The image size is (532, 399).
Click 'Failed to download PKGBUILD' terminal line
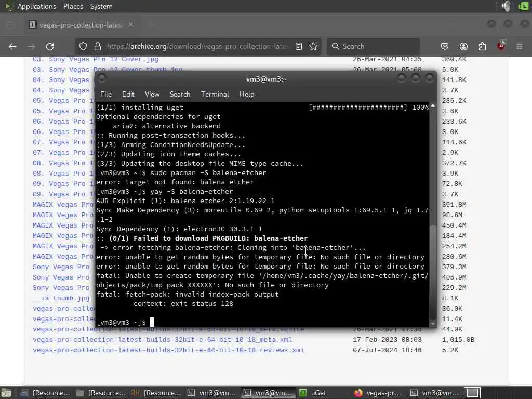click(x=202, y=238)
